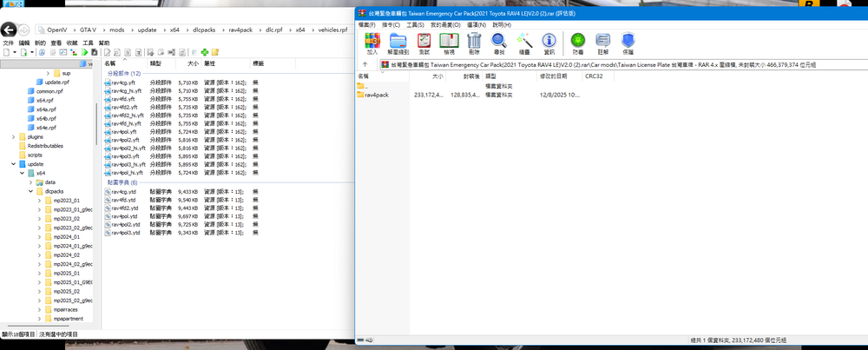Click the WinRAR archive path address field
Screen dimensions: 868x350
click(x=623, y=65)
